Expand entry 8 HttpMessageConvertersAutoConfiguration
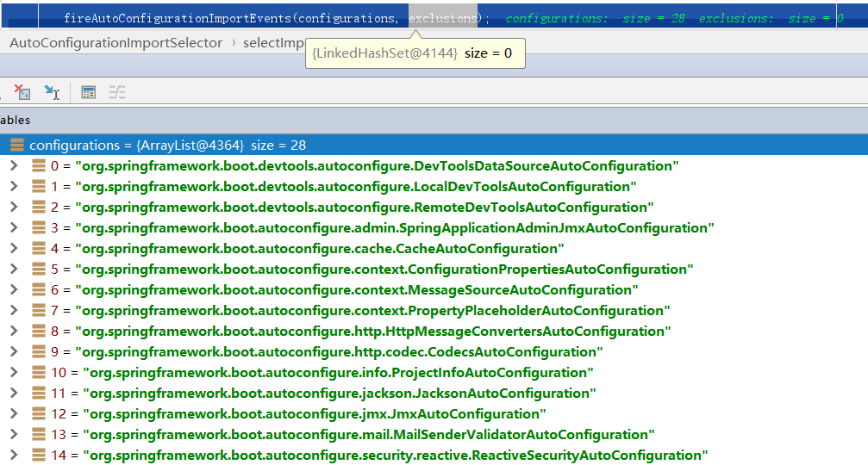This screenshot has height=465, width=868. [x=15, y=331]
